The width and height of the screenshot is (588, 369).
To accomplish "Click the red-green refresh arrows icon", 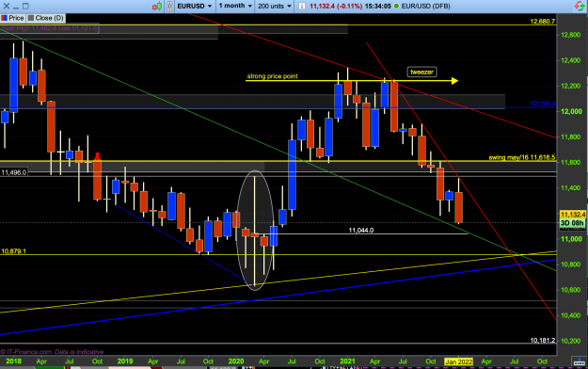I will coord(580,6).
